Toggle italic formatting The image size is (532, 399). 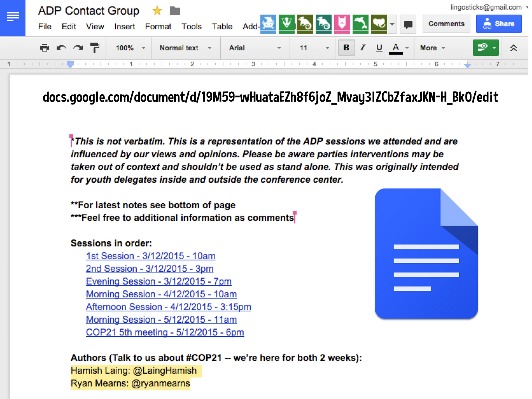(x=363, y=48)
